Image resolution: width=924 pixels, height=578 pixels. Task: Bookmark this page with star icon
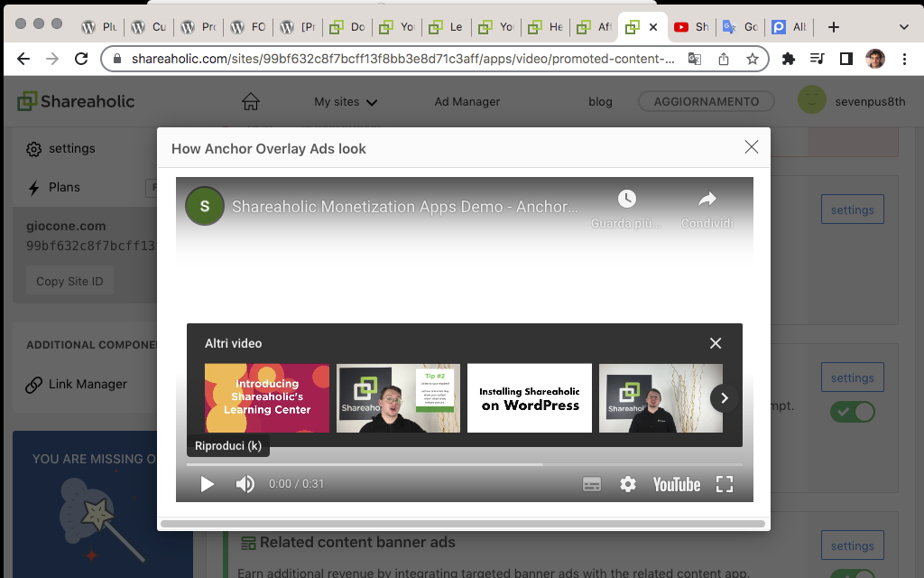click(752, 59)
